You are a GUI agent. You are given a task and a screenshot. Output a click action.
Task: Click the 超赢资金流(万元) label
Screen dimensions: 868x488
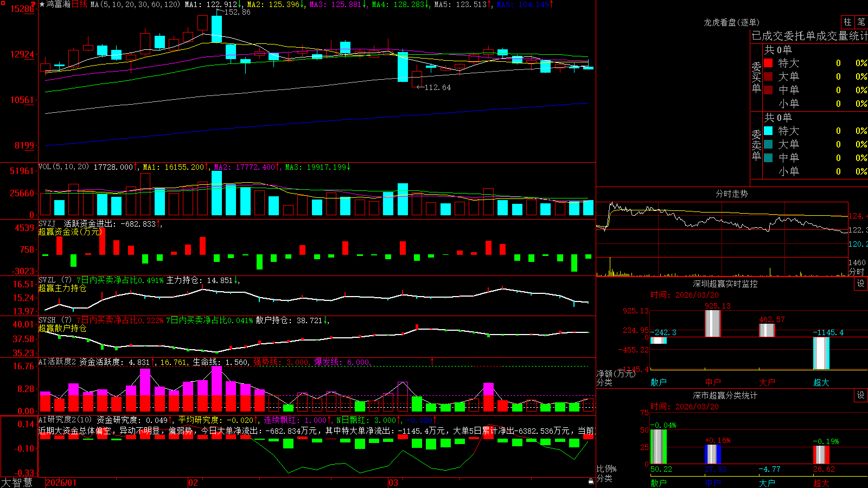click(x=70, y=232)
